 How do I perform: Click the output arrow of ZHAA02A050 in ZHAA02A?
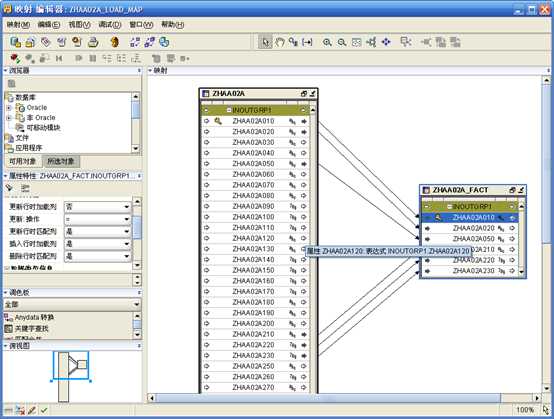tap(303, 164)
